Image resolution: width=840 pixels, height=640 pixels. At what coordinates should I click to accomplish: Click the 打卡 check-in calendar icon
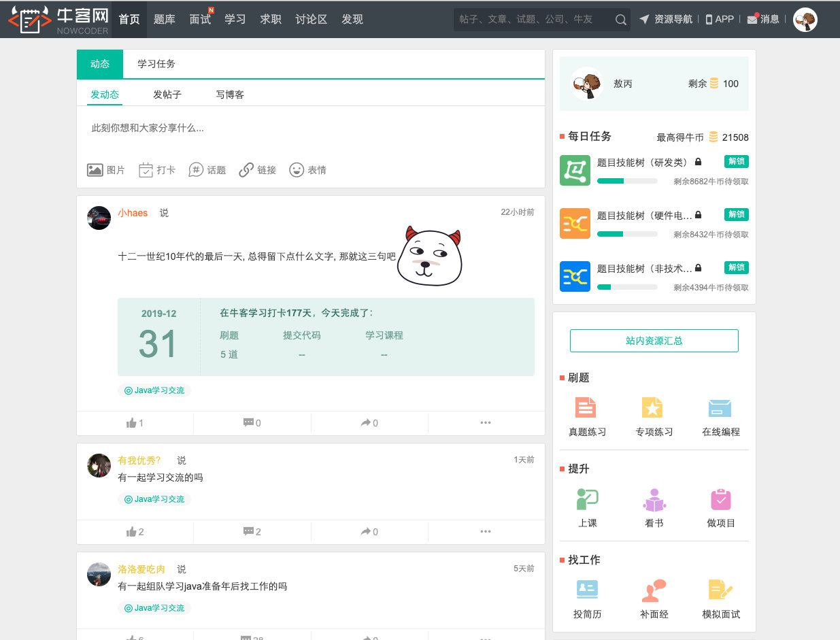(146, 170)
